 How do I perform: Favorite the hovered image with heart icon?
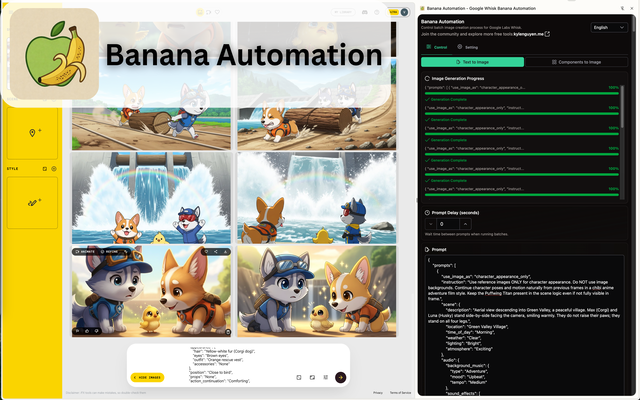tap(206, 252)
